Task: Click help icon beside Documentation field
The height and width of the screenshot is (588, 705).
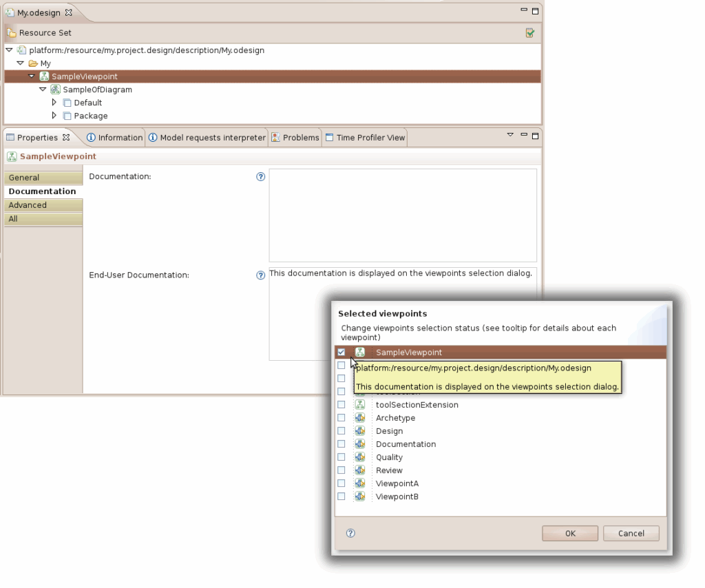Action: 260,177
